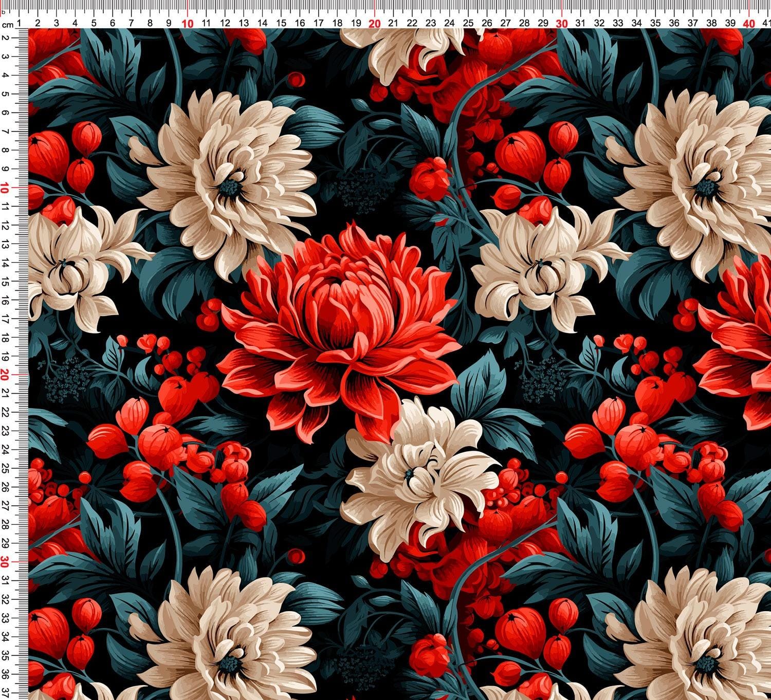The image size is (771, 700).
Task: Click the red 10 mark on the vertical ruler
Action: pyautogui.click(x=5, y=188)
